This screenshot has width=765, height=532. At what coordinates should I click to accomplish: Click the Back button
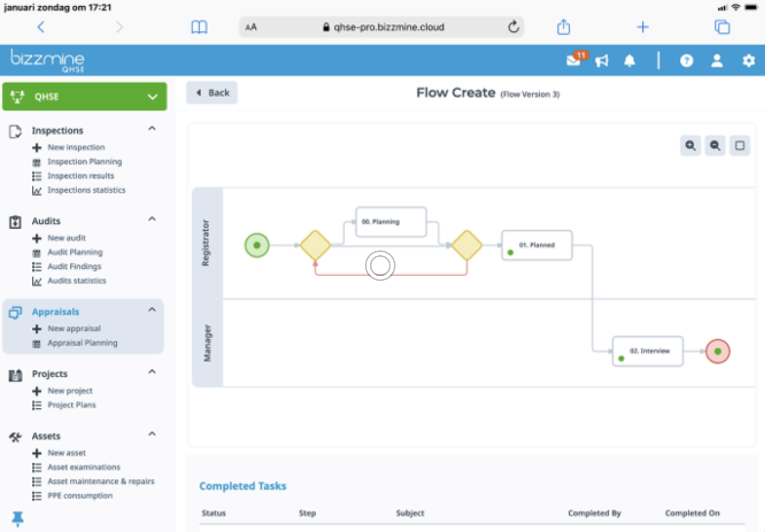pos(212,92)
